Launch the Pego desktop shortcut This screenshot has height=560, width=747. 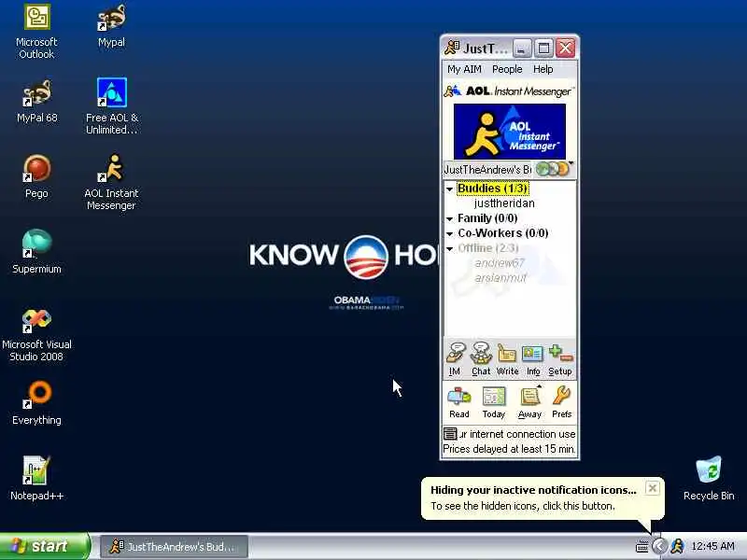(36, 177)
